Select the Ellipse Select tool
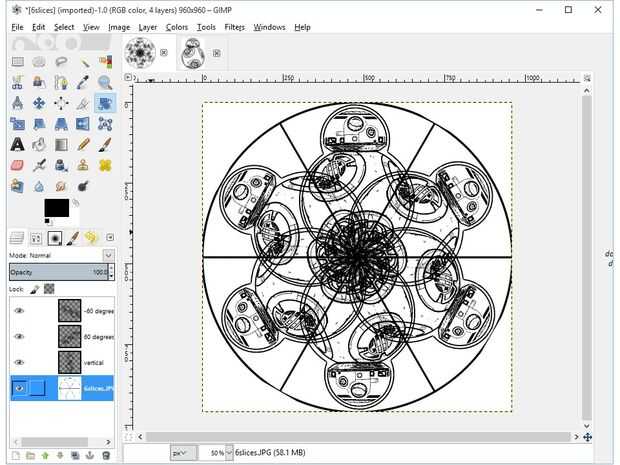This screenshot has height=465, width=620. [x=39, y=62]
